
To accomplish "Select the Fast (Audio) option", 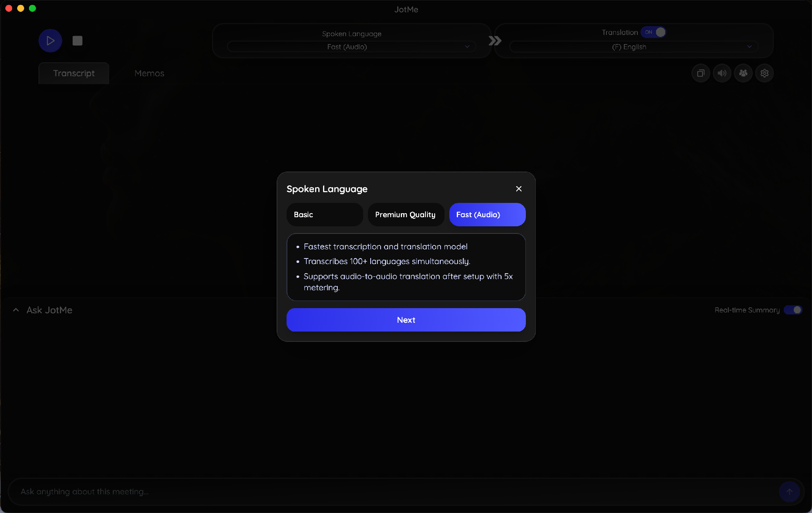I will click(x=487, y=214).
